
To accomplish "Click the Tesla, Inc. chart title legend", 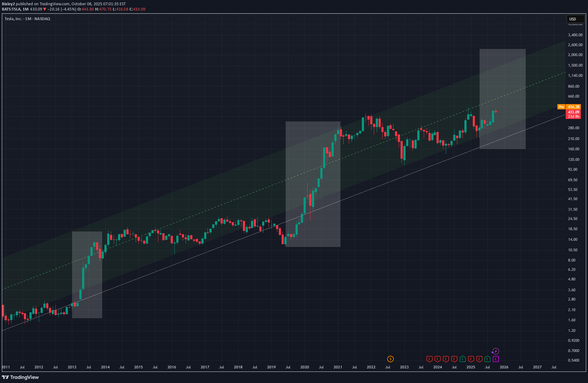I will pos(27,19).
